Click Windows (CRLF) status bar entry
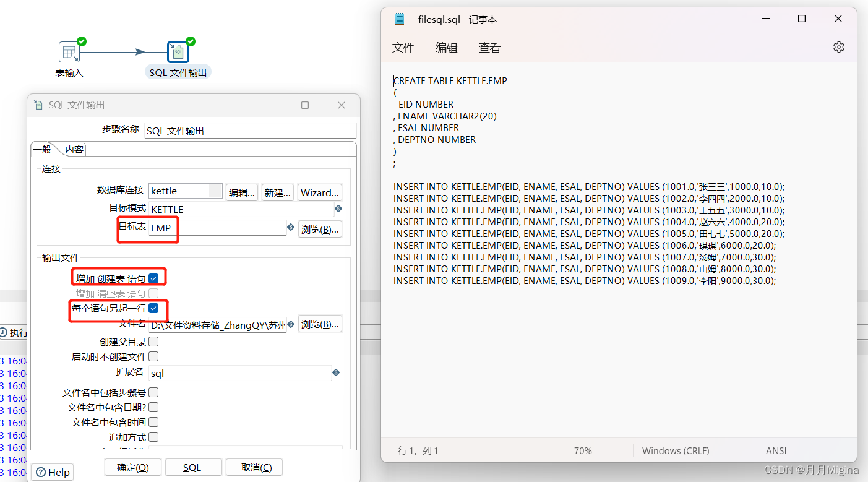The height and width of the screenshot is (482, 868). (676, 451)
